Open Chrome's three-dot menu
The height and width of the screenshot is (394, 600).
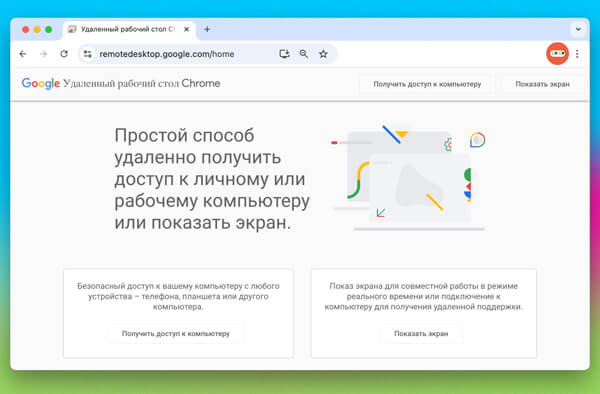(577, 54)
